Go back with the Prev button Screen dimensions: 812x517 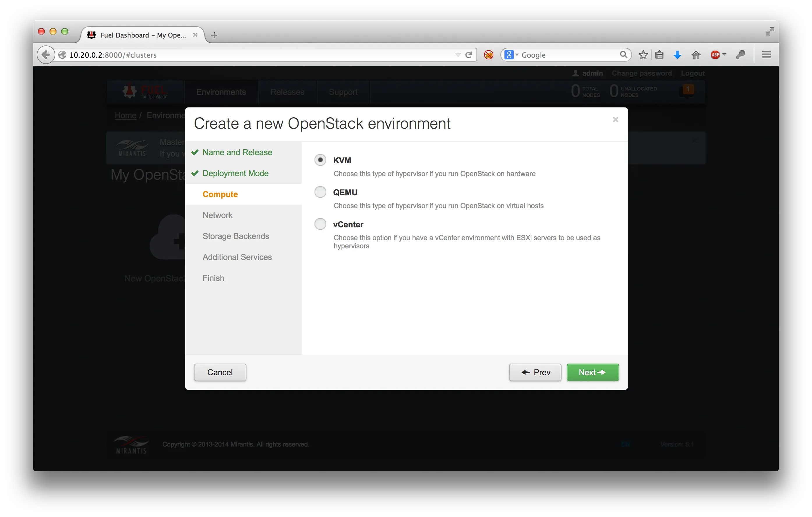pos(535,372)
